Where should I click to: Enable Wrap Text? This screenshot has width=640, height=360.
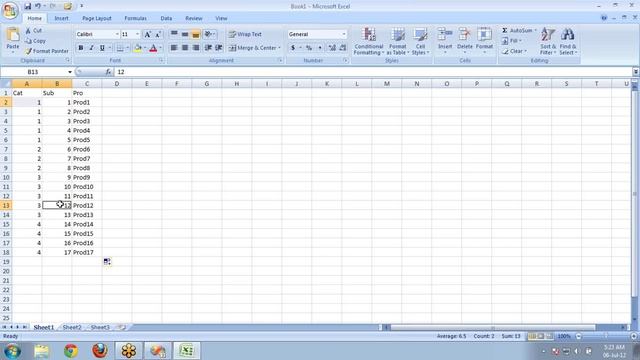click(x=245, y=34)
